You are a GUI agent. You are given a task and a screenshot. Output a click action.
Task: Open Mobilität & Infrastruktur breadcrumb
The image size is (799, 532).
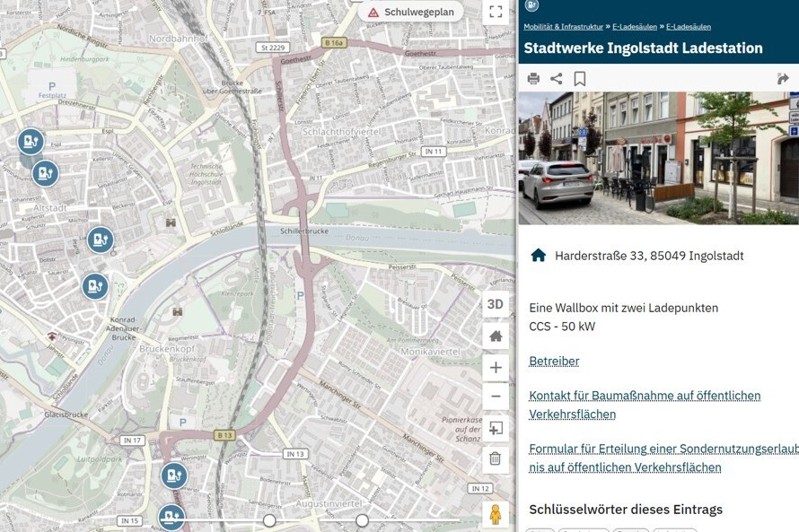(x=563, y=27)
